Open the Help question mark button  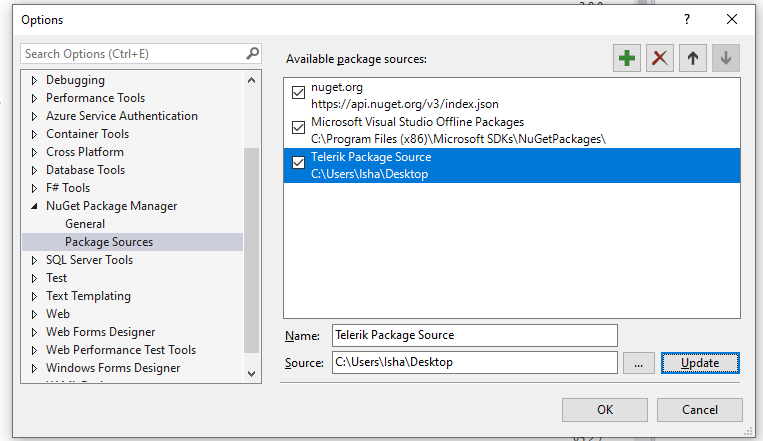[687, 19]
